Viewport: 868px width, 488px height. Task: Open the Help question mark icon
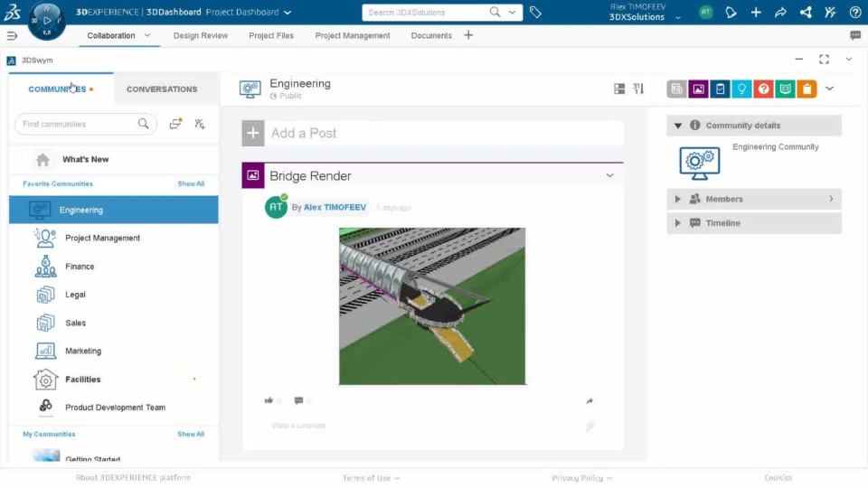coord(855,12)
